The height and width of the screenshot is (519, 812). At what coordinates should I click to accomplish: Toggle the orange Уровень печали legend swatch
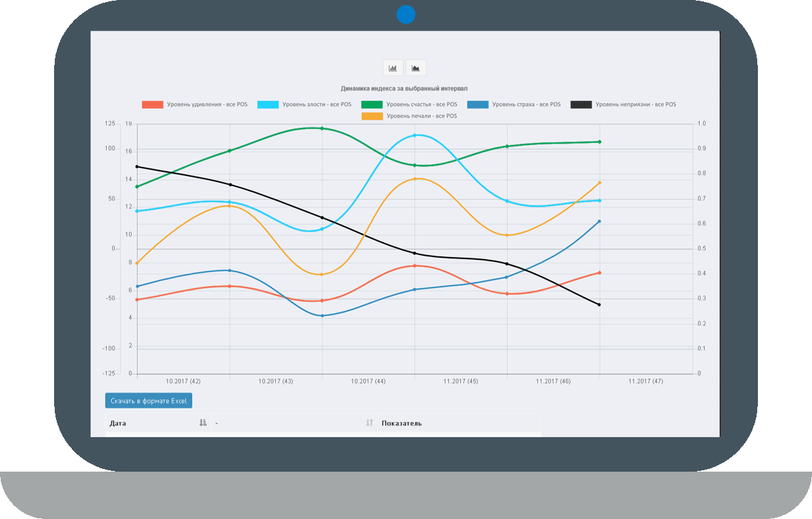point(372,116)
